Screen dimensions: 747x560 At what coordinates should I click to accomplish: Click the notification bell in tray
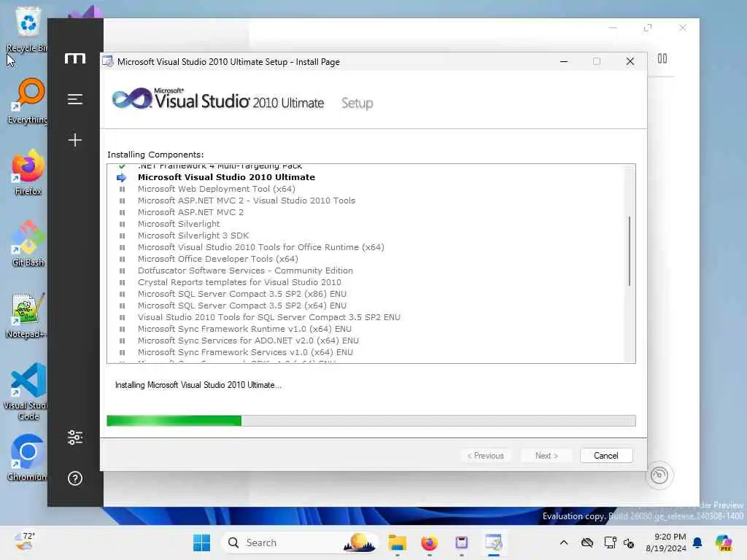(697, 542)
